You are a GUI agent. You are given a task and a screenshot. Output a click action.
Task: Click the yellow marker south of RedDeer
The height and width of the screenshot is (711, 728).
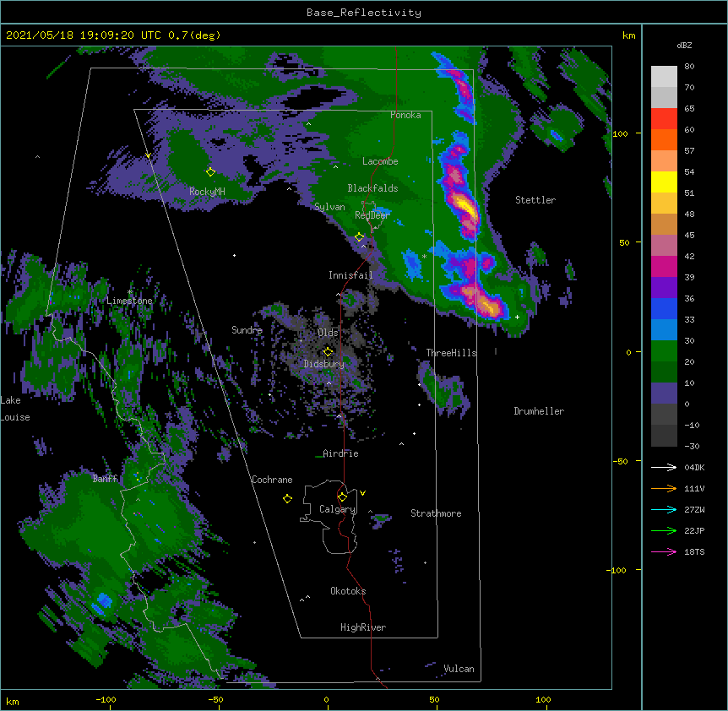(360, 236)
